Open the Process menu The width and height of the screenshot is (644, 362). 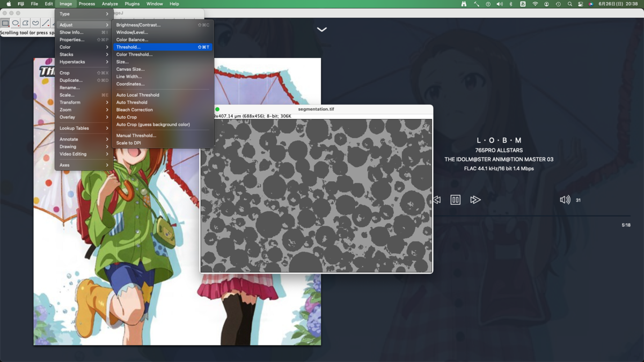87,4
